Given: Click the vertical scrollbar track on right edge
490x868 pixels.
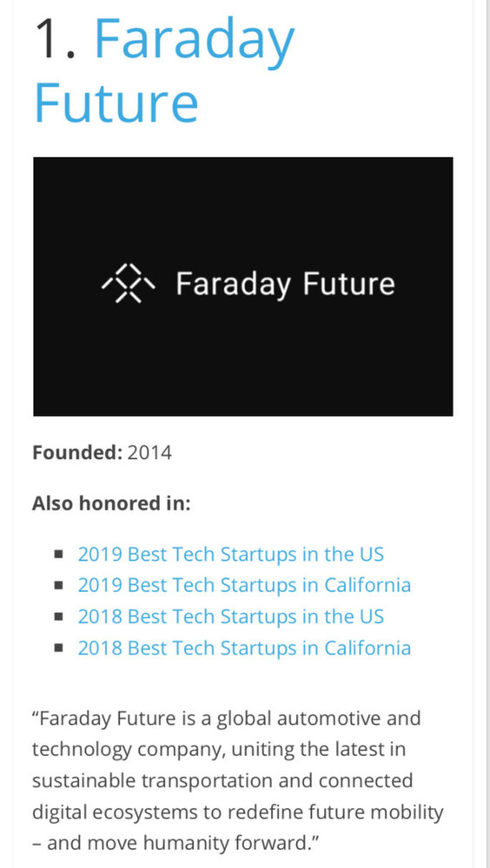Looking at the screenshot, I should coord(481,434).
